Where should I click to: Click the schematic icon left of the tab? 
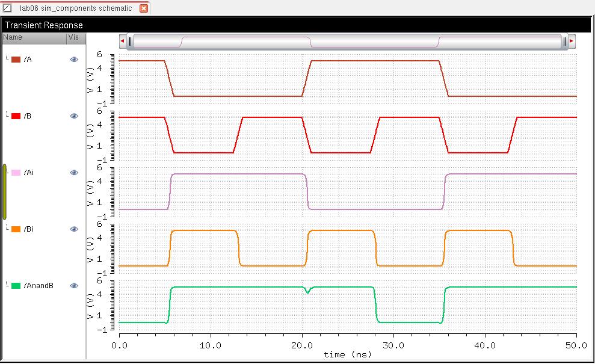[7, 8]
